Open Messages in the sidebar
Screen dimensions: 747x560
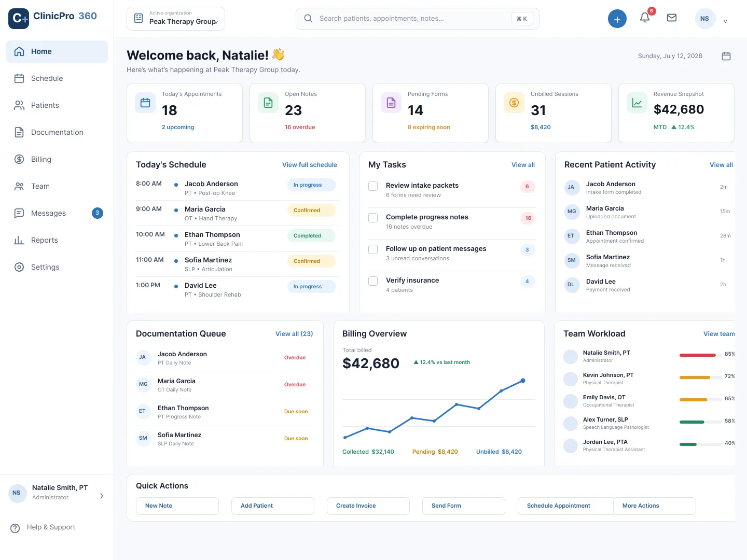tap(57, 214)
